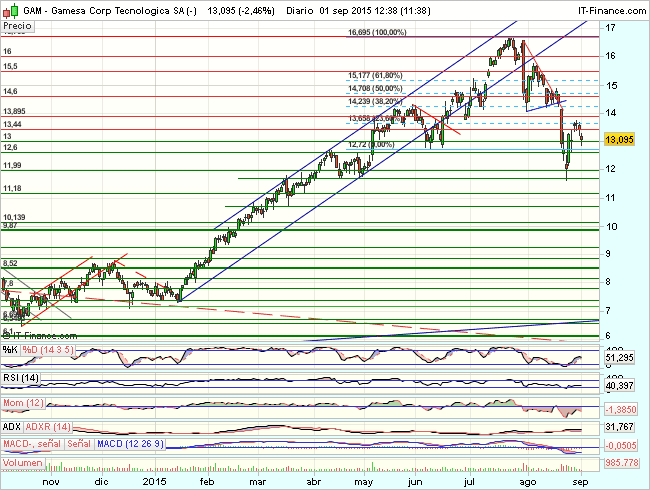
Task: Click the 2015 label on the time axis
Action: click(154, 482)
